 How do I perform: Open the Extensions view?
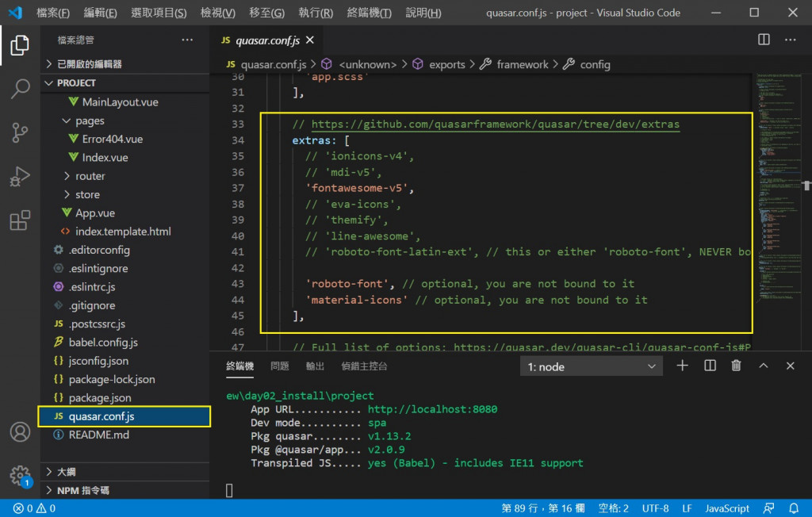[x=20, y=220]
